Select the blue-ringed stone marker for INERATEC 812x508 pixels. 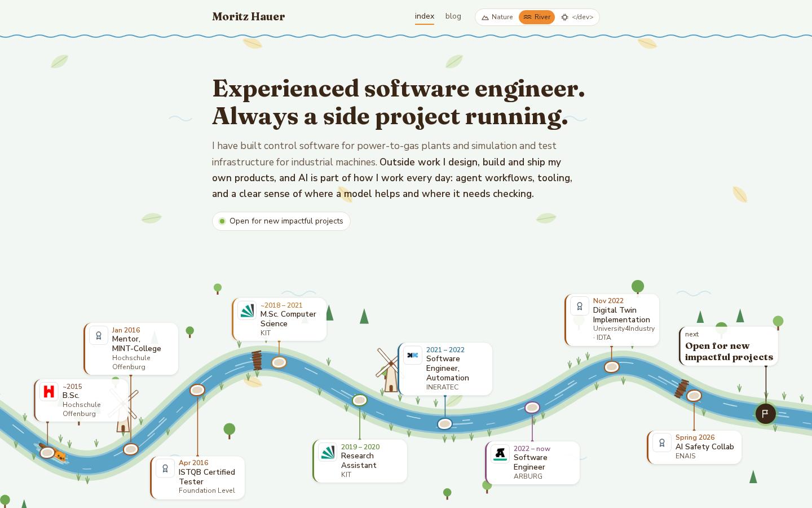click(x=445, y=424)
